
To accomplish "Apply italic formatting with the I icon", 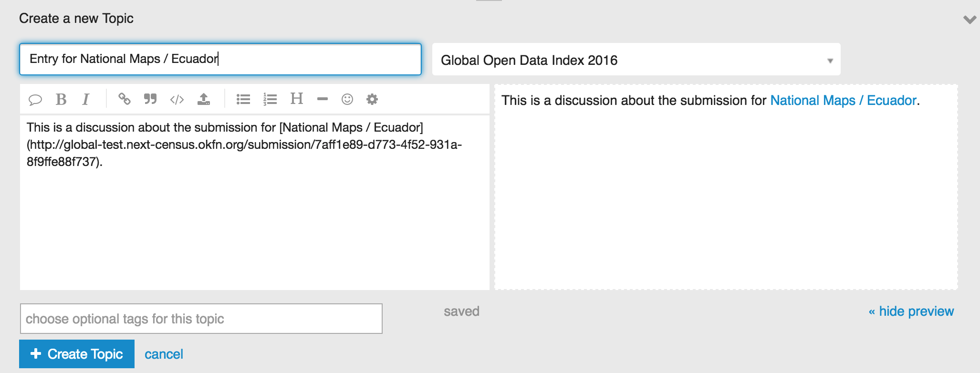I will (86, 99).
